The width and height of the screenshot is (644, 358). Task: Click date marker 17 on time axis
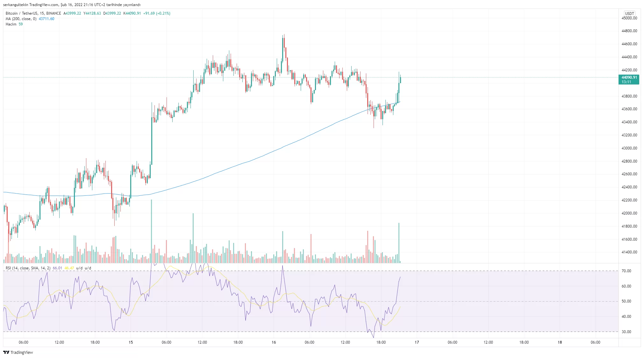coord(417,342)
